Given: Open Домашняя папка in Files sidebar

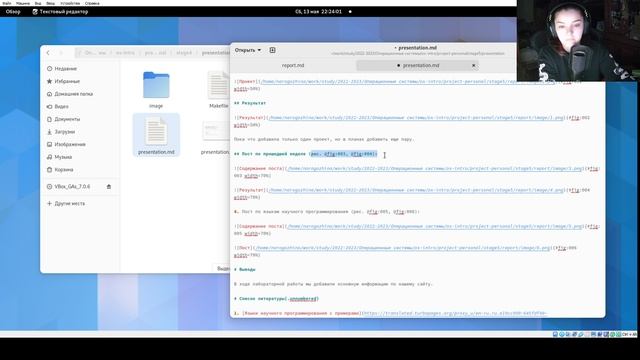Looking at the screenshot, I should tap(80, 94).
